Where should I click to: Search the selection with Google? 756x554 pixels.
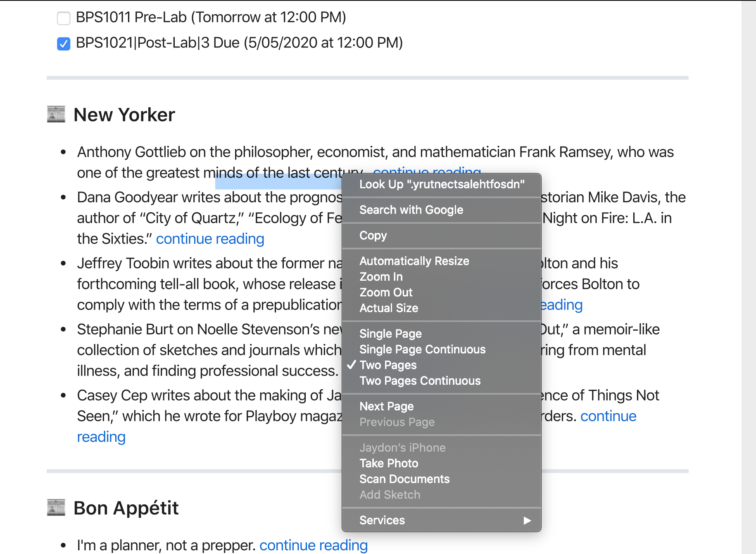(411, 210)
